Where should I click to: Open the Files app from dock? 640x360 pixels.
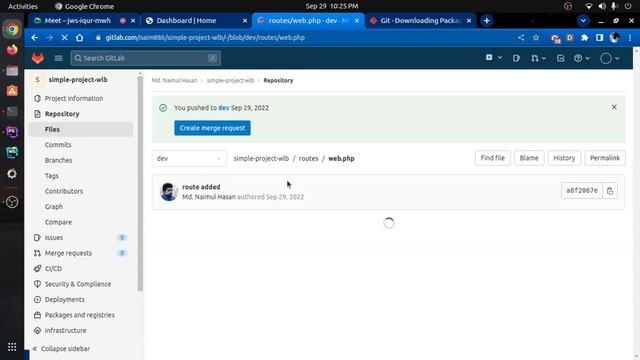click(12, 71)
